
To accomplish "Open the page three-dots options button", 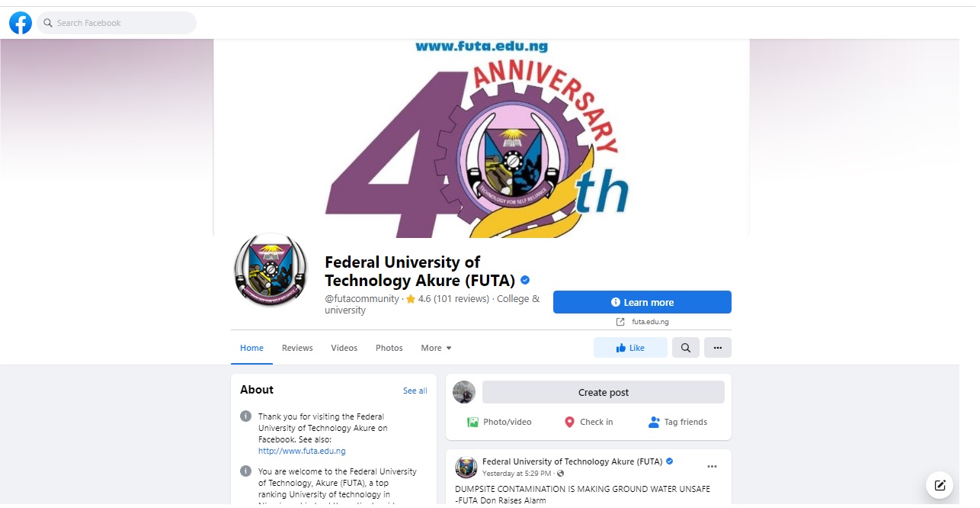I will 718,348.
